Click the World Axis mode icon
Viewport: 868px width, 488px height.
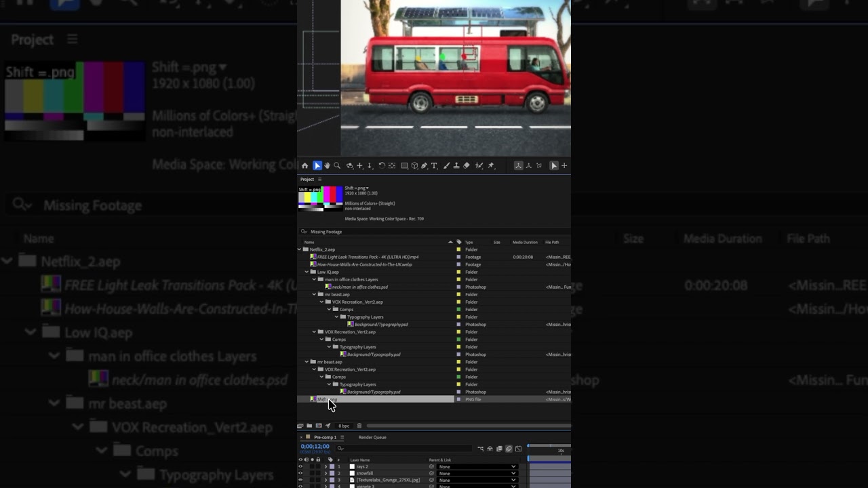528,166
